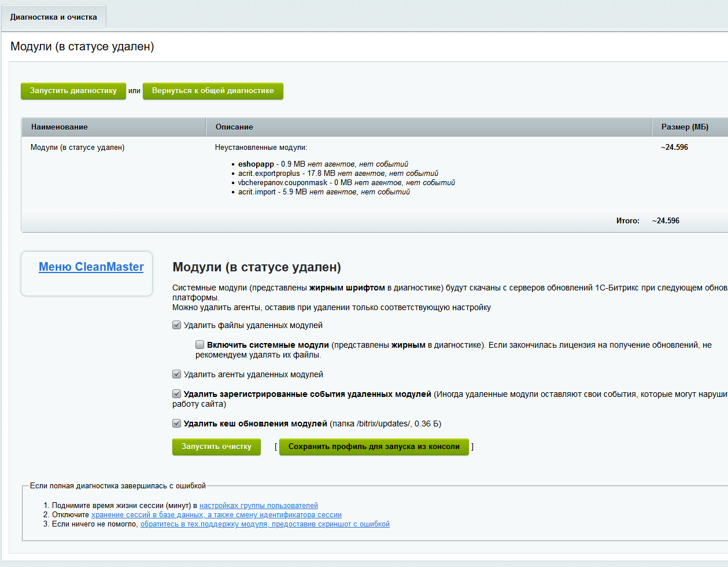Click the Описание column header
The width and height of the screenshot is (728, 567).
point(234,127)
